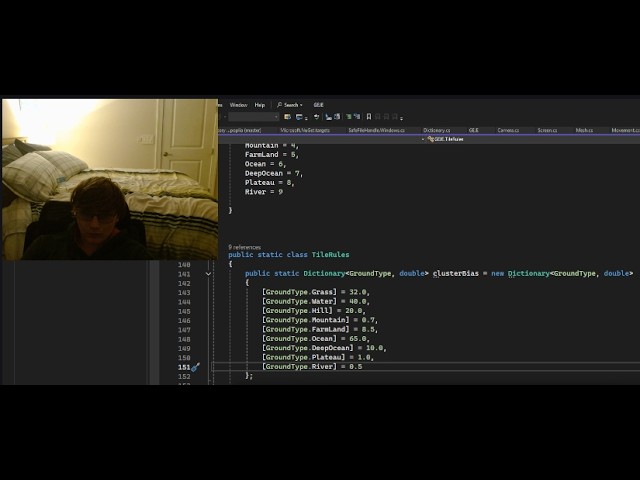Viewport: 640px width, 480px height.
Task: Place cursor on [GroundType.DeepOcean] = 10.0 line
Action: (x=324, y=348)
